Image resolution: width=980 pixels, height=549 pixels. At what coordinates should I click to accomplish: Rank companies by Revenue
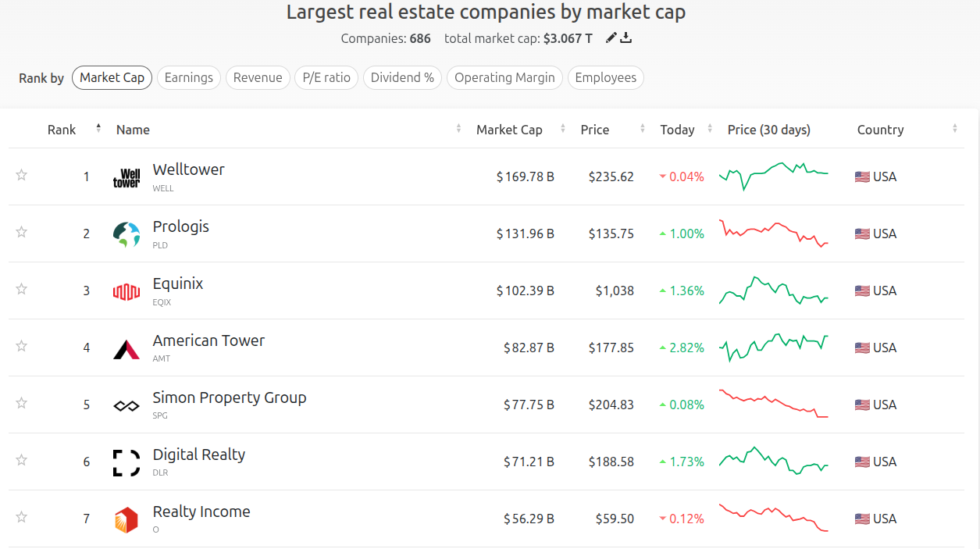pos(258,77)
